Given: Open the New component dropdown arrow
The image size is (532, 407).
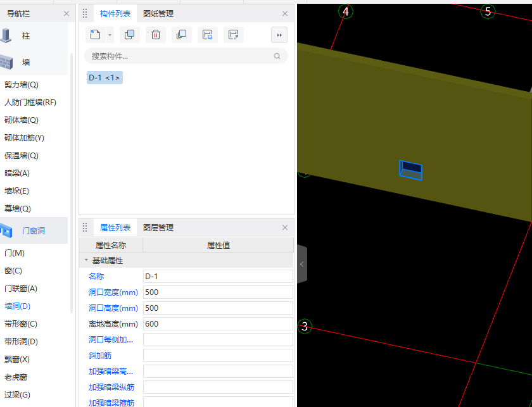Looking at the screenshot, I should click(x=110, y=35).
